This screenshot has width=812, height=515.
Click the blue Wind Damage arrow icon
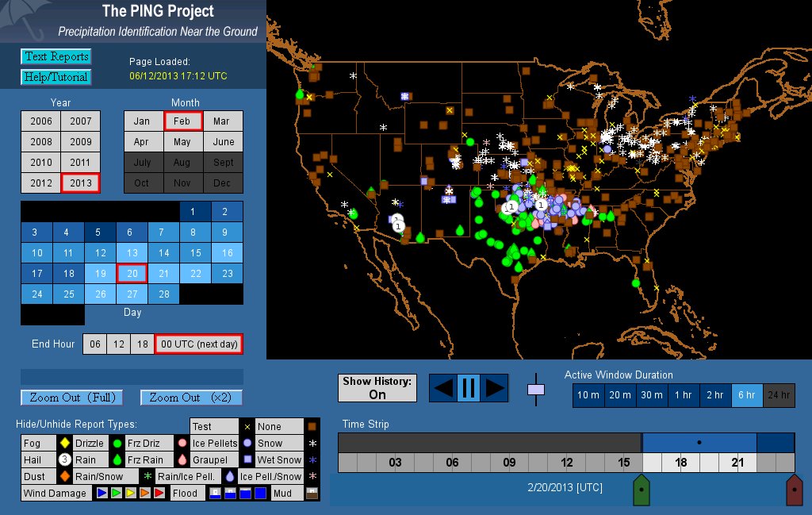click(x=102, y=493)
